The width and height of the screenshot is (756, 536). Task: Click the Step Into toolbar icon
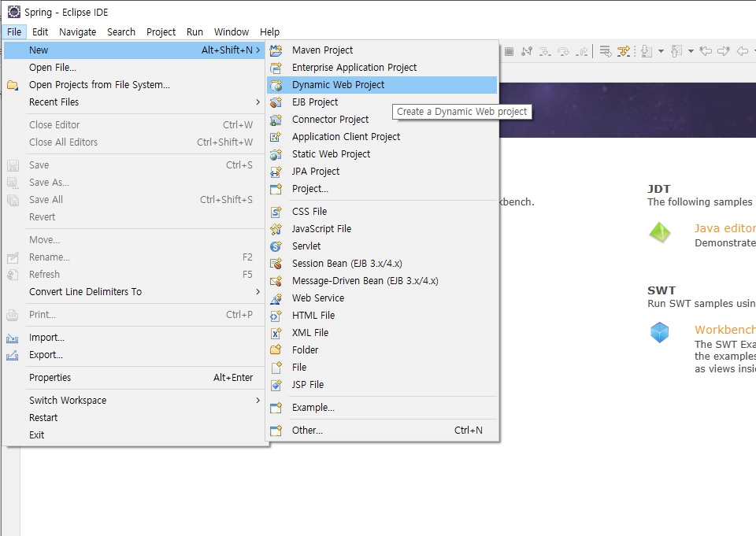(x=545, y=51)
